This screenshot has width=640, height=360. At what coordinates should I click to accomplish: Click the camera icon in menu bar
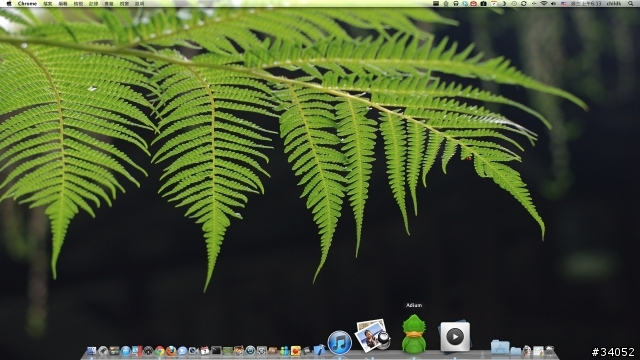click(484, 3)
